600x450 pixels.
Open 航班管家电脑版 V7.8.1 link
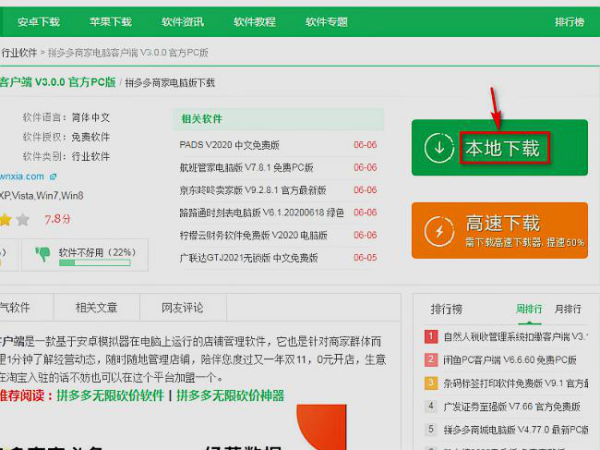tap(246, 167)
